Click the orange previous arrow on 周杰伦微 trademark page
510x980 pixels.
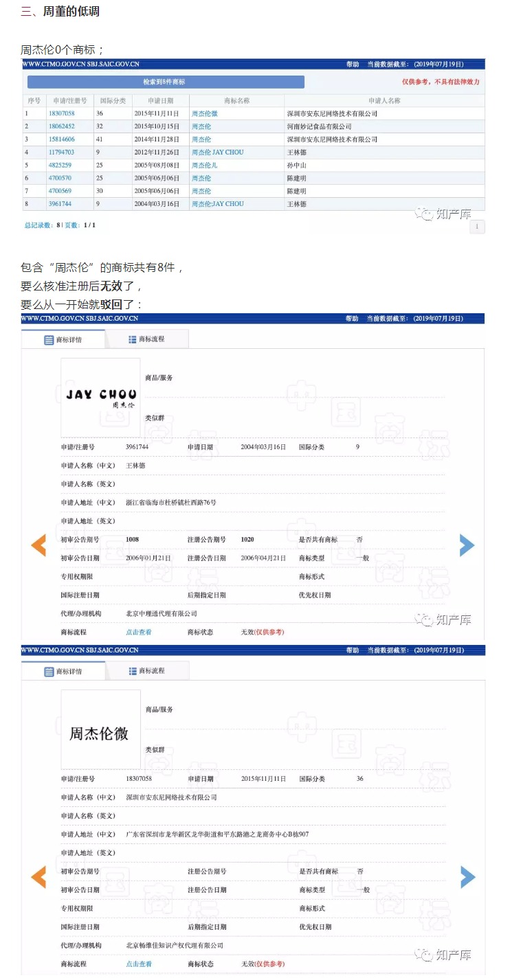[x=38, y=877]
